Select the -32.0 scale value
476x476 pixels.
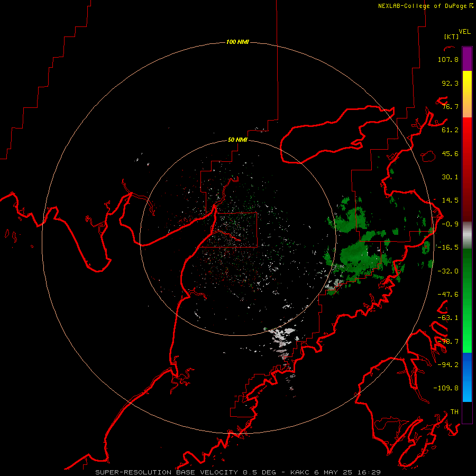tap(448, 271)
